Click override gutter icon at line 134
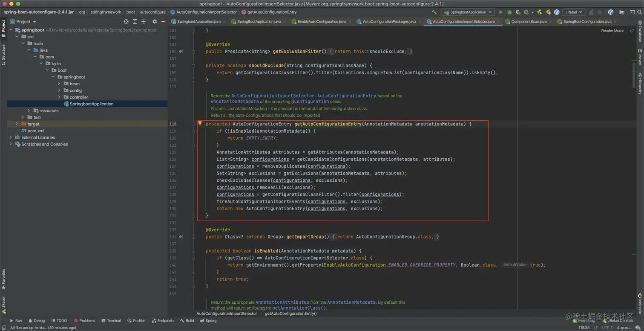 tap(181, 237)
